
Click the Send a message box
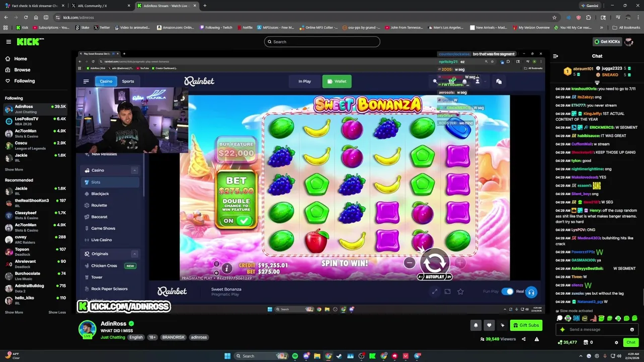click(596, 329)
